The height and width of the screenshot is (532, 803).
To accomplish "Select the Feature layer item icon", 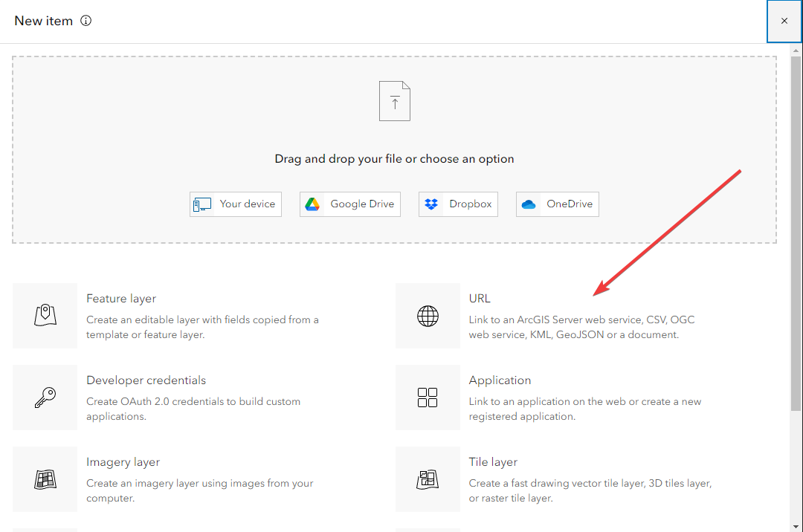I will click(x=45, y=315).
